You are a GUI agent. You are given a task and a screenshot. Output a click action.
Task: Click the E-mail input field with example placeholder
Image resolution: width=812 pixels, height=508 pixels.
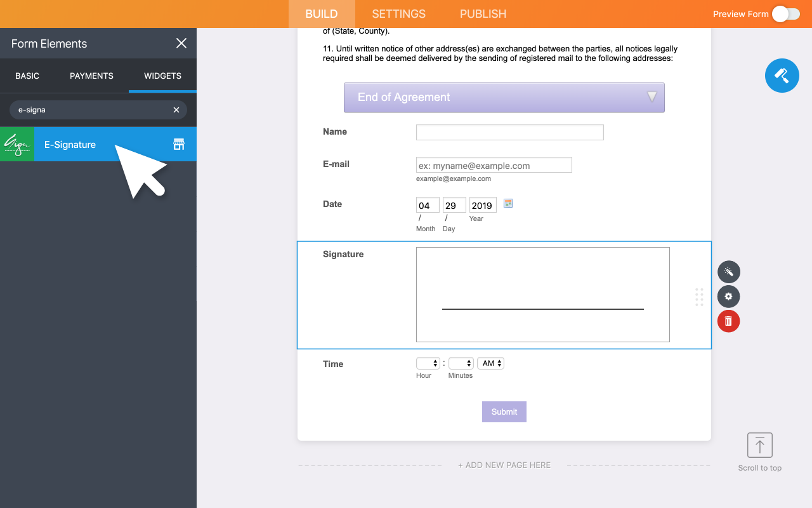[x=494, y=164]
